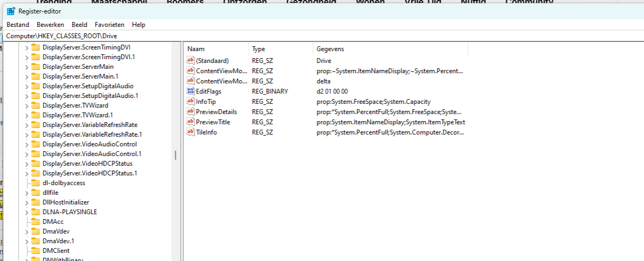This screenshot has width=644, height=261.
Task: Select the InfoTip value icon
Action: pos(190,102)
